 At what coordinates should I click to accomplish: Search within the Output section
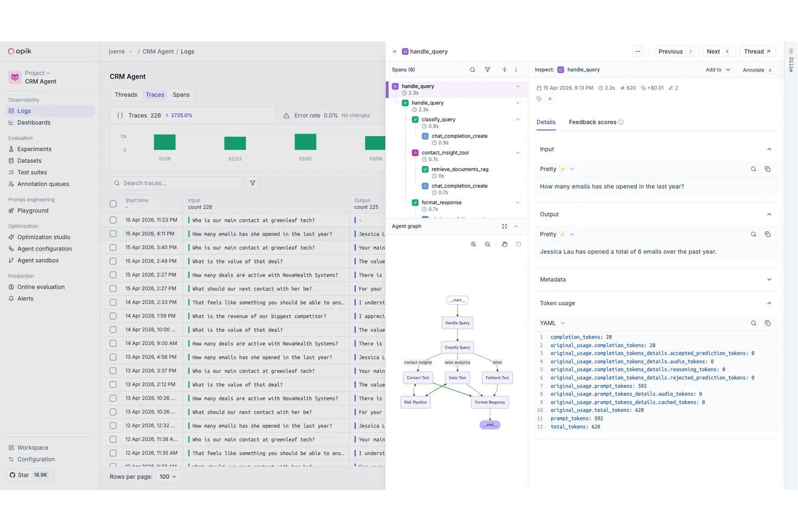point(753,234)
